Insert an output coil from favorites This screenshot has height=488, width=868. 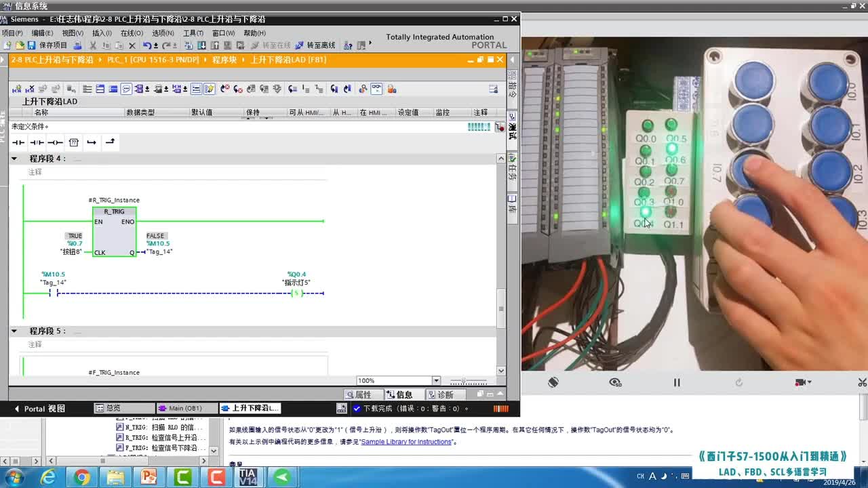tap(55, 142)
